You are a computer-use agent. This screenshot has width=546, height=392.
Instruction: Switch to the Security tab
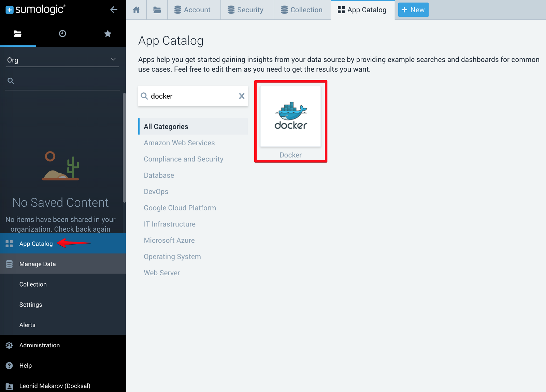click(247, 10)
